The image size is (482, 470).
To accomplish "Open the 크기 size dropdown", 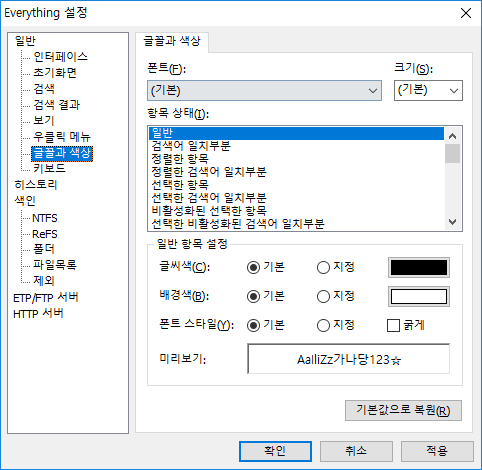I will click(428, 90).
